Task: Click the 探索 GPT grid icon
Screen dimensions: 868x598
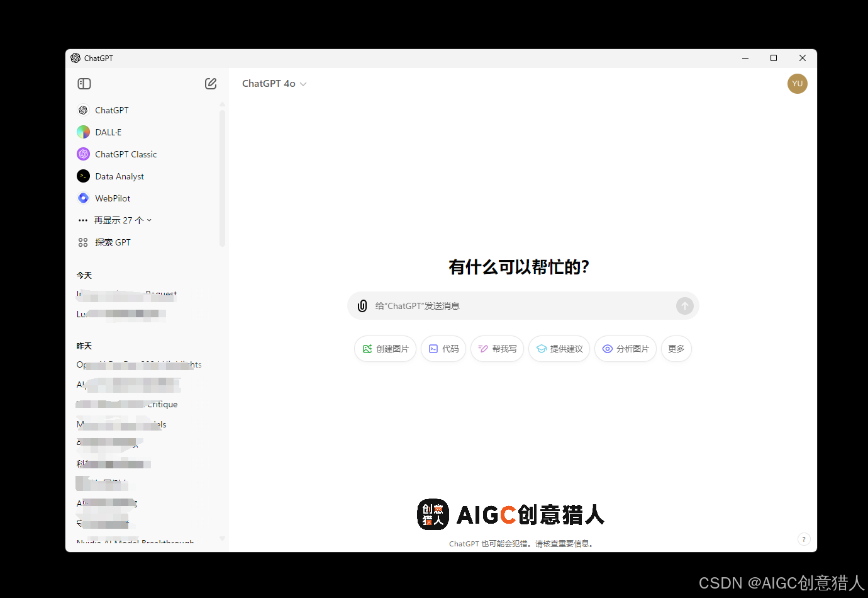Action: (83, 242)
